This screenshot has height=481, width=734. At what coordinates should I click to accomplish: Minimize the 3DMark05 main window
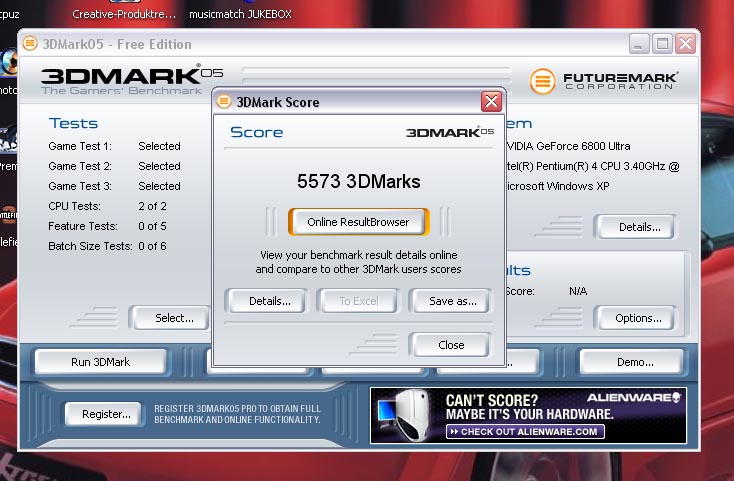tap(639, 44)
